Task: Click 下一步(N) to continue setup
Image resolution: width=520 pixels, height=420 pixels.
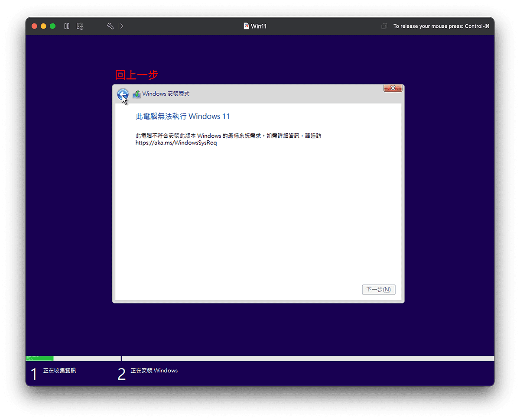Action: pos(378,289)
